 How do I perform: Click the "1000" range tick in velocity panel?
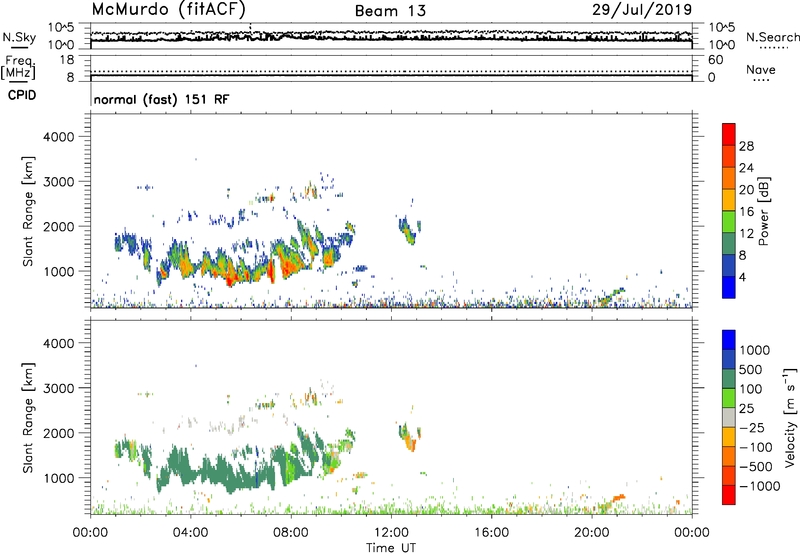tap(58, 478)
